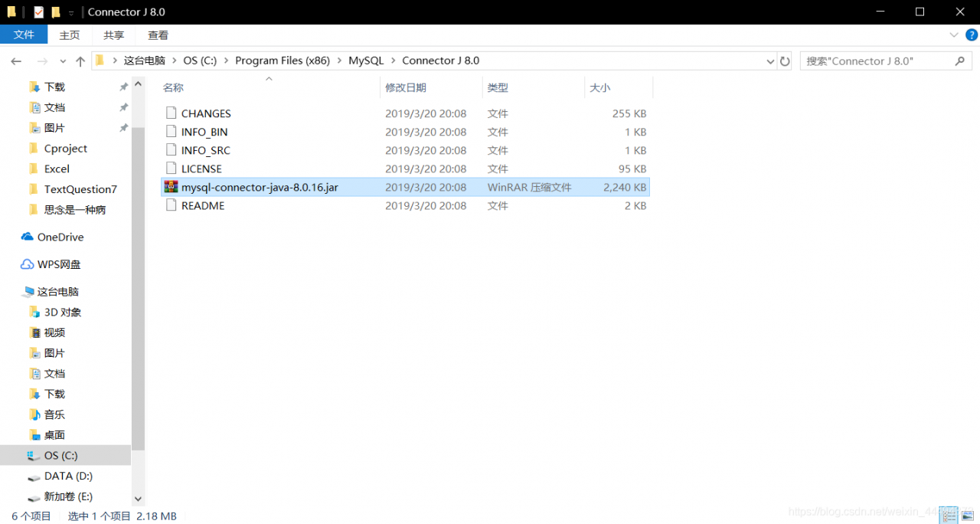Open Help with the blue question mark
Screen dimensions: 980x524
972,34
